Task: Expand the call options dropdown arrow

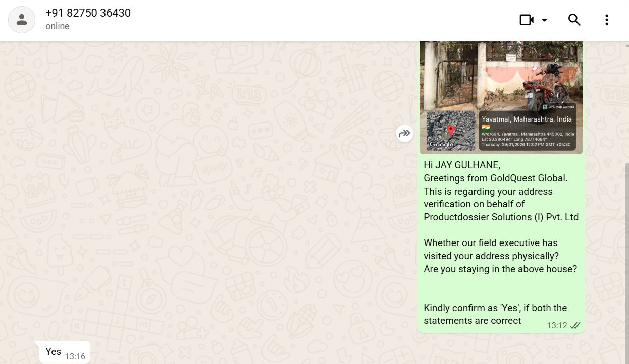Action: tap(544, 20)
